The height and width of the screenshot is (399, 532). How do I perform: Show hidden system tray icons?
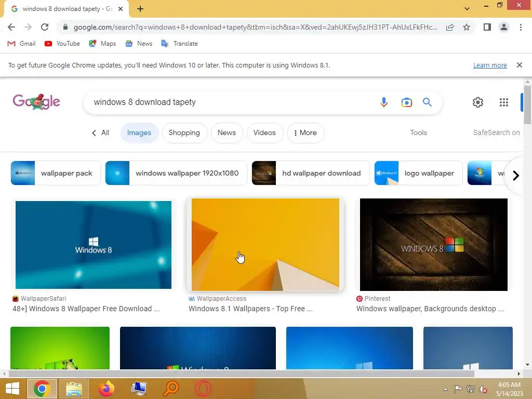(x=445, y=389)
